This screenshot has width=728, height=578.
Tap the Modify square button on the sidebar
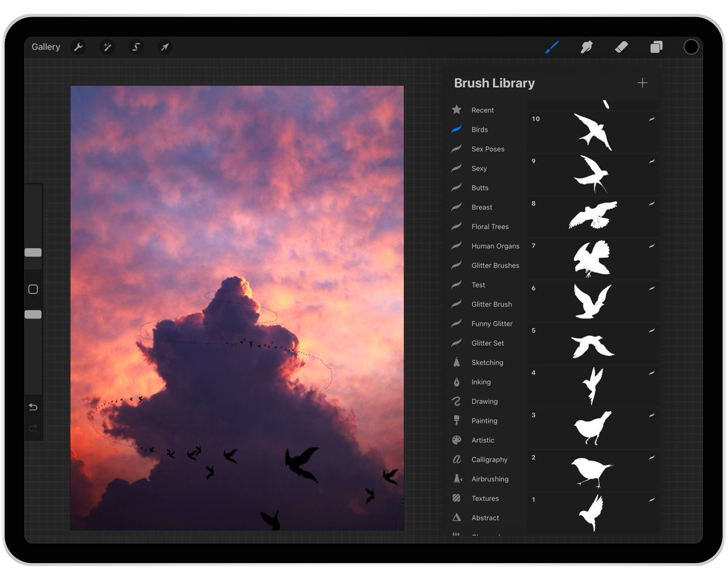(33, 289)
